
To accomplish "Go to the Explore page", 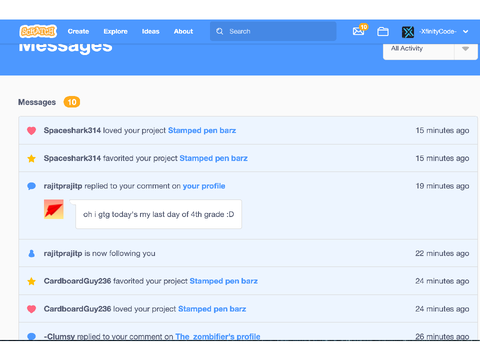I will 115,31.
